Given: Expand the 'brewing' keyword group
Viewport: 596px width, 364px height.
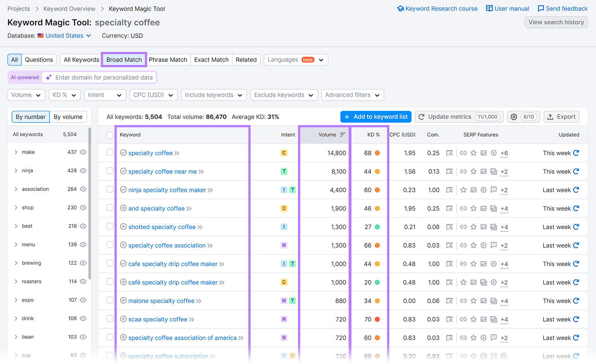Looking at the screenshot, I should 16,263.
